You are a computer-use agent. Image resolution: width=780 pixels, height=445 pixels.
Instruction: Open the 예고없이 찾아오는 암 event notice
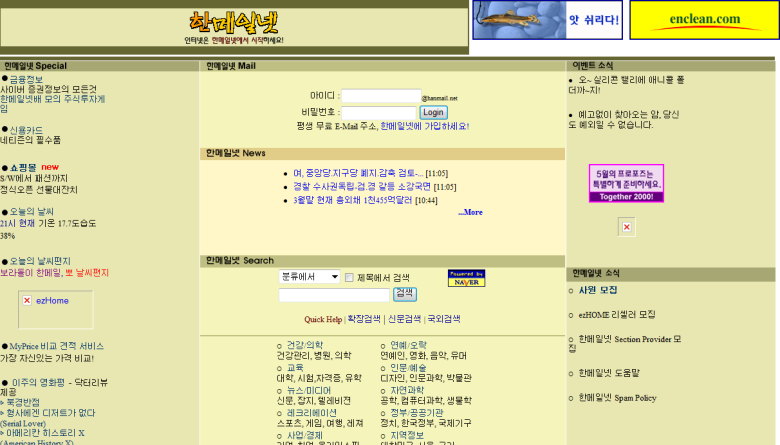click(625, 120)
